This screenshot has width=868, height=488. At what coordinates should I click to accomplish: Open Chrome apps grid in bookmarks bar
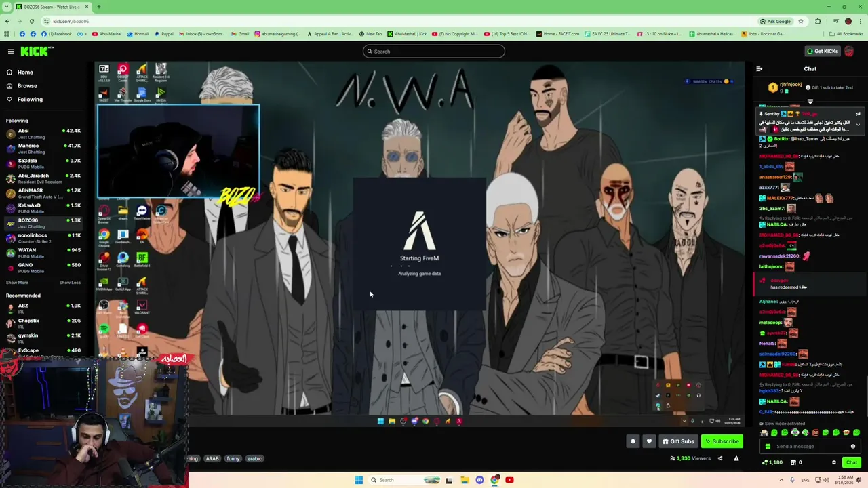tap(7, 34)
